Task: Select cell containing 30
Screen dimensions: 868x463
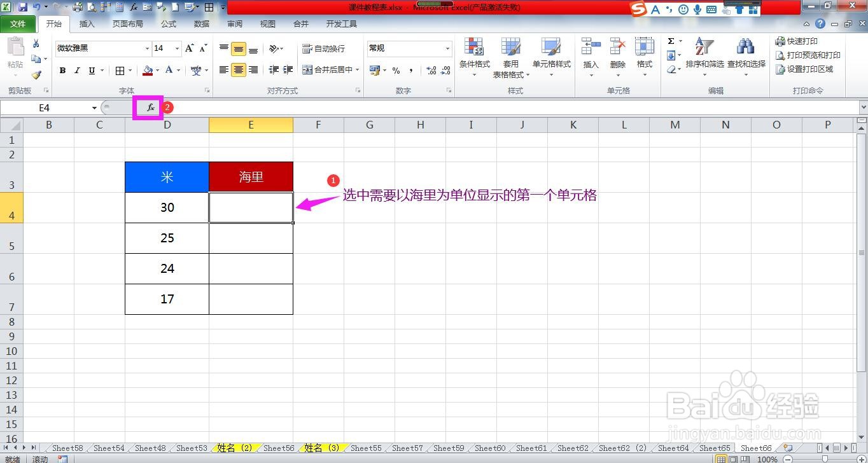Action: pos(167,207)
